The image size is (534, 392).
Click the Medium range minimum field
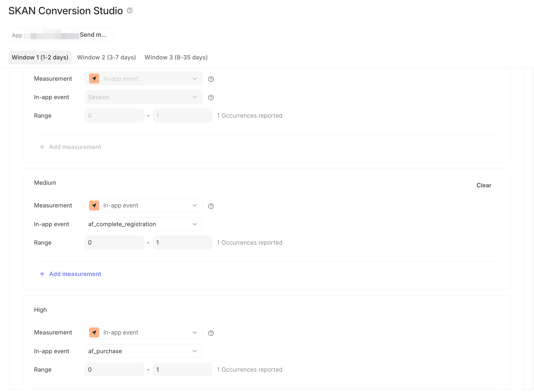(114, 243)
